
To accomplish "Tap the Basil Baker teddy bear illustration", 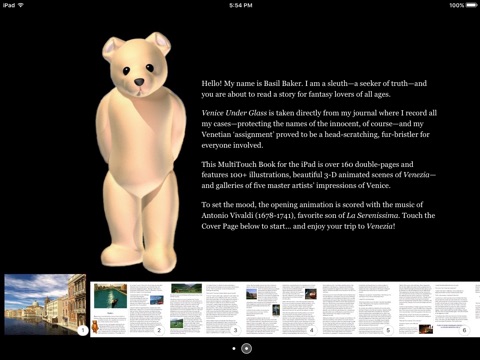I will coord(141,152).
